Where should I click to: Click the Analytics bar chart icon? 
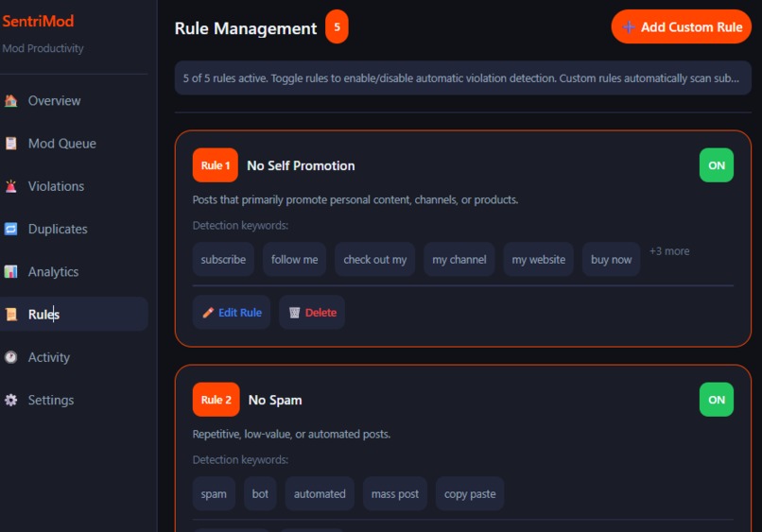click(10, 271)
